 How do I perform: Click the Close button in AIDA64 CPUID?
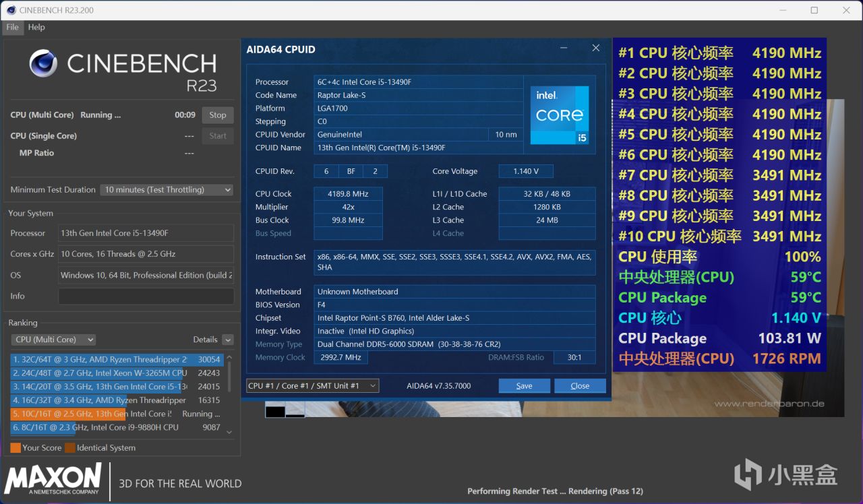[580, 386]
